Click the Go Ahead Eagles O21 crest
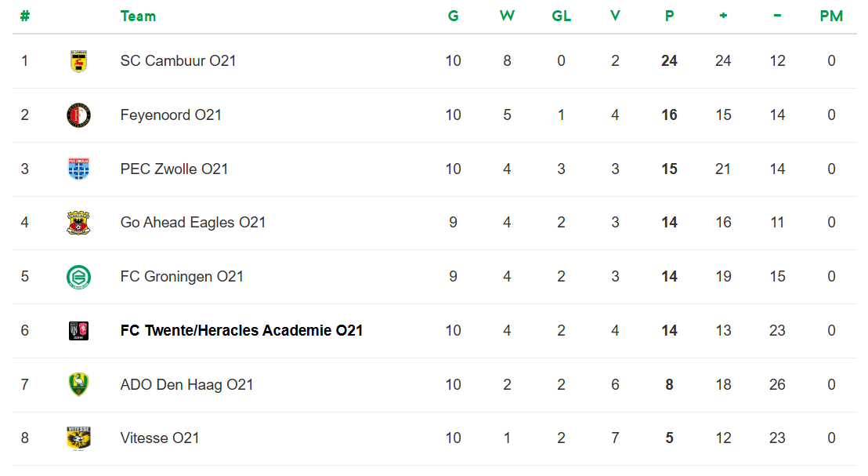The image size is (868, 476). tap(78, 223)
